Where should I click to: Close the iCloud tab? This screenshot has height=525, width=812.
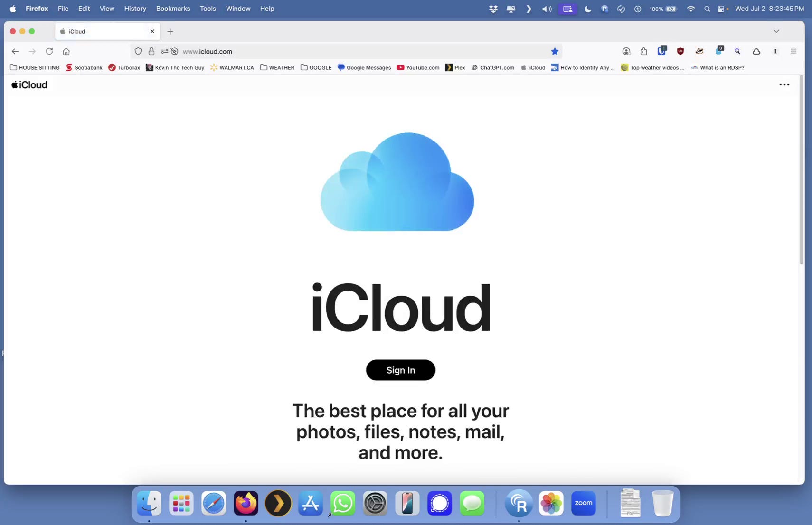click(x=152, y=31)
